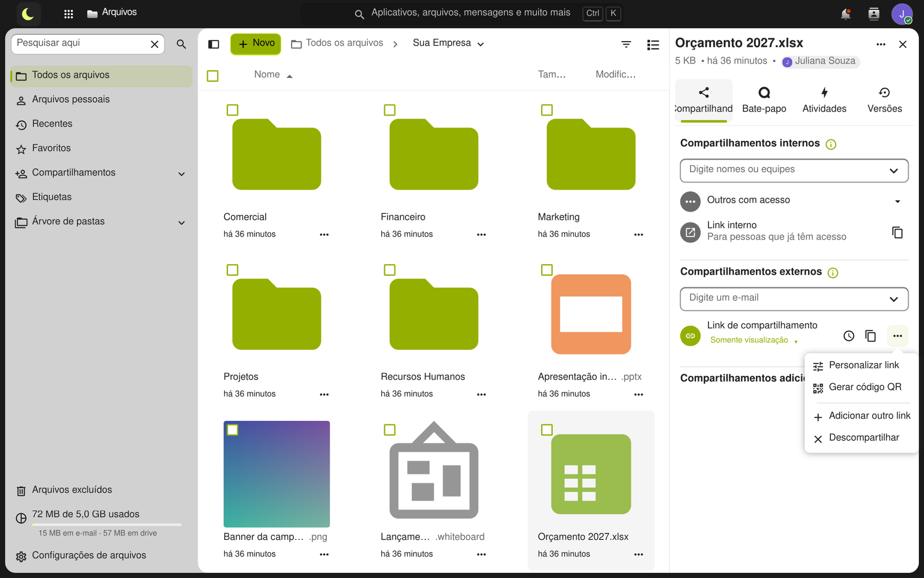
Task: Open more options for Comercial folder
Action: (324, 234)
